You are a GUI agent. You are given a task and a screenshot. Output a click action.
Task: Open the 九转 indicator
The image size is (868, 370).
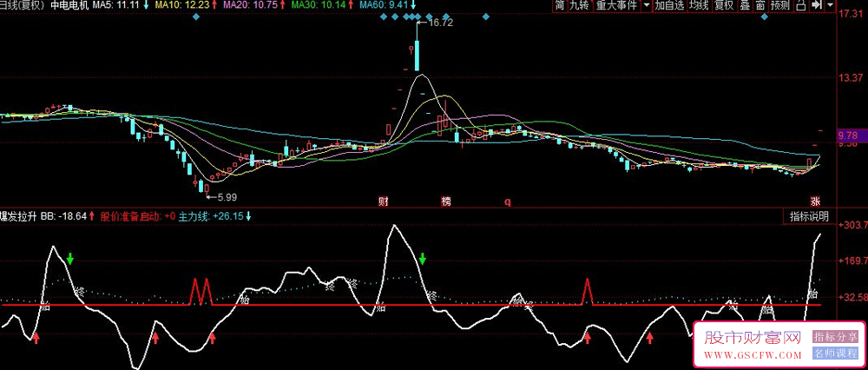click(x=579, y=5)
